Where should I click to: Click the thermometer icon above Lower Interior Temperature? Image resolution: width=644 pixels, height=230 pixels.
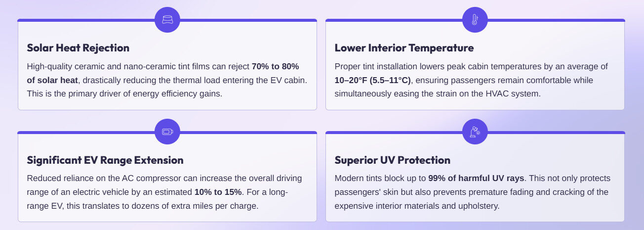point(475,20)
